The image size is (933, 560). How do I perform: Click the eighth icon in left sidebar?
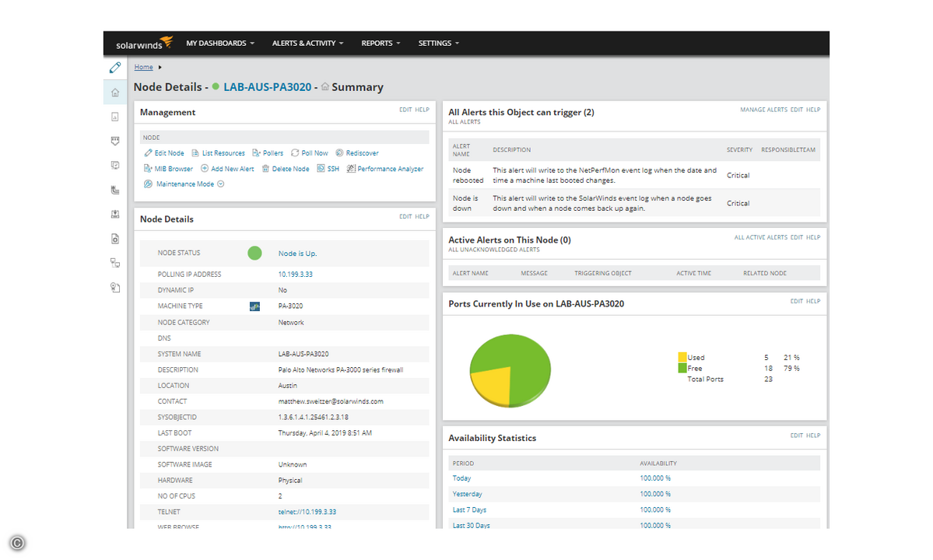115,264
